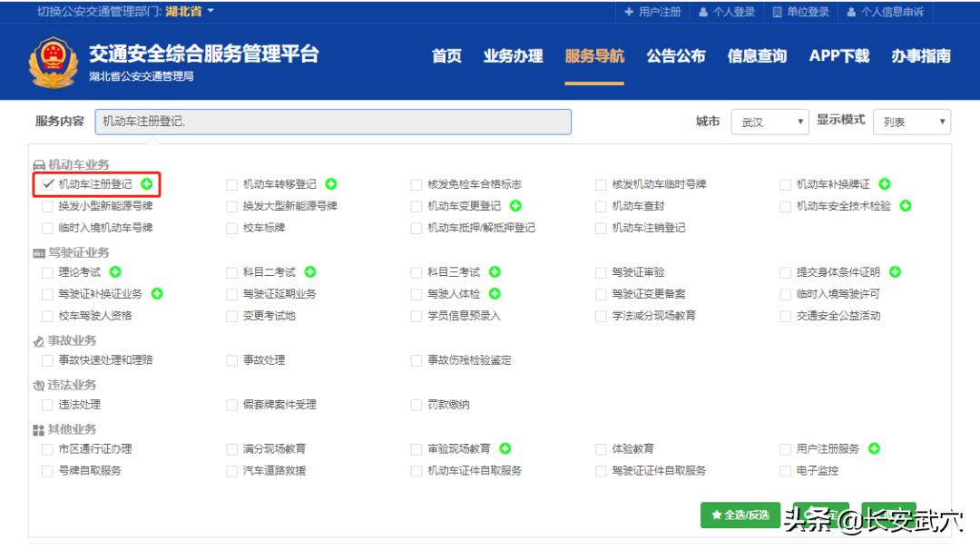Click the green plus beside 用户注册服务
Image resolution: width=980 pixels, height=550 pixels.
pyautogui.click(x=874, y=447)
